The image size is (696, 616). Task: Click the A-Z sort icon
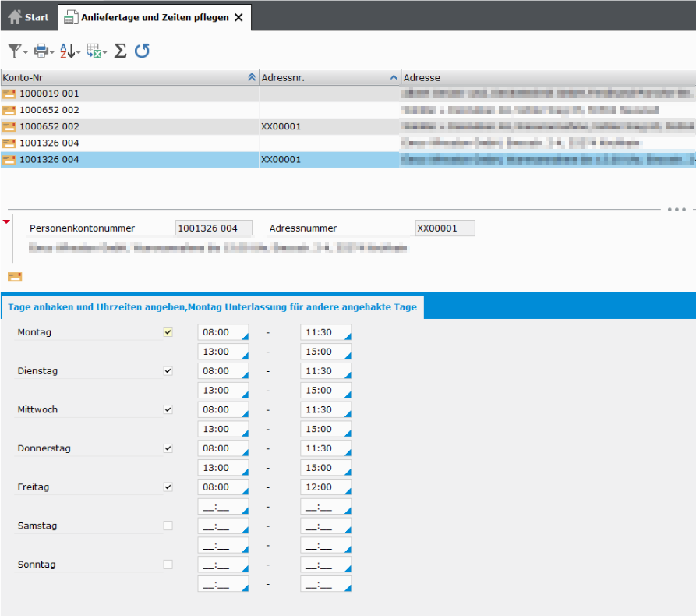click(x=69, y=51)
